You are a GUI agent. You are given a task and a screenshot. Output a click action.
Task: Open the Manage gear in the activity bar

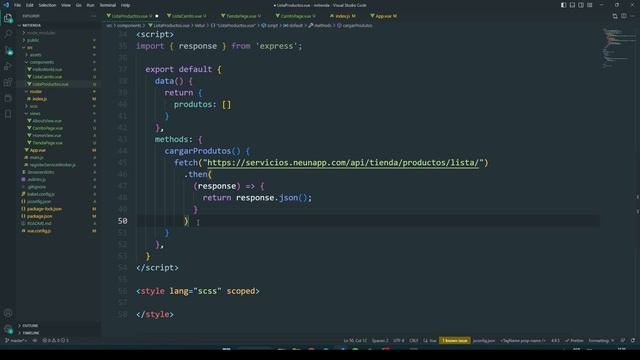(8, 329)
